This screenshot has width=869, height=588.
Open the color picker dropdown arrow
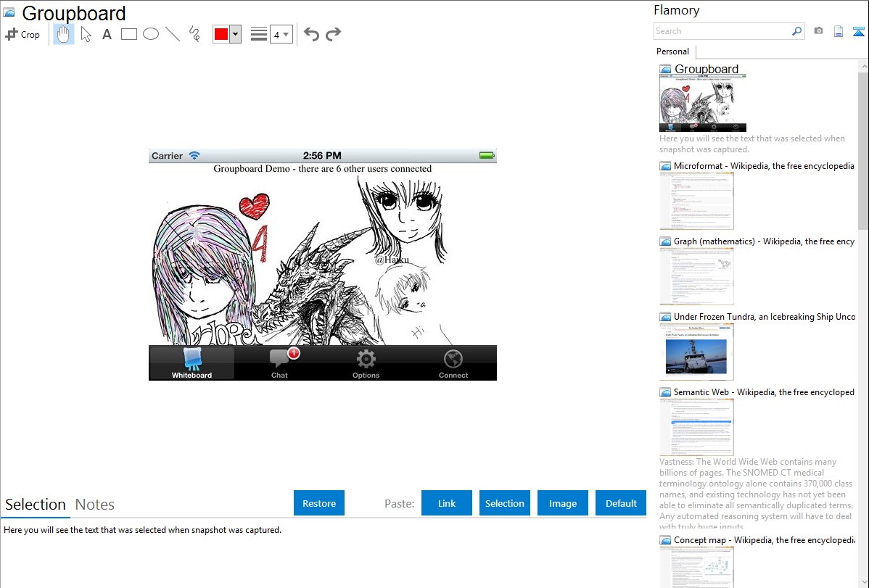[x=235, y=34]
